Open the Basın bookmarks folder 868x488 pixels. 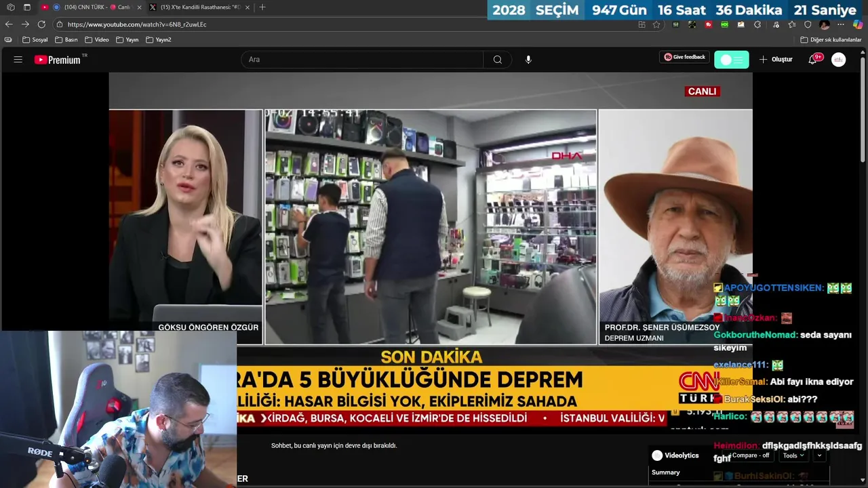point(66,40)
